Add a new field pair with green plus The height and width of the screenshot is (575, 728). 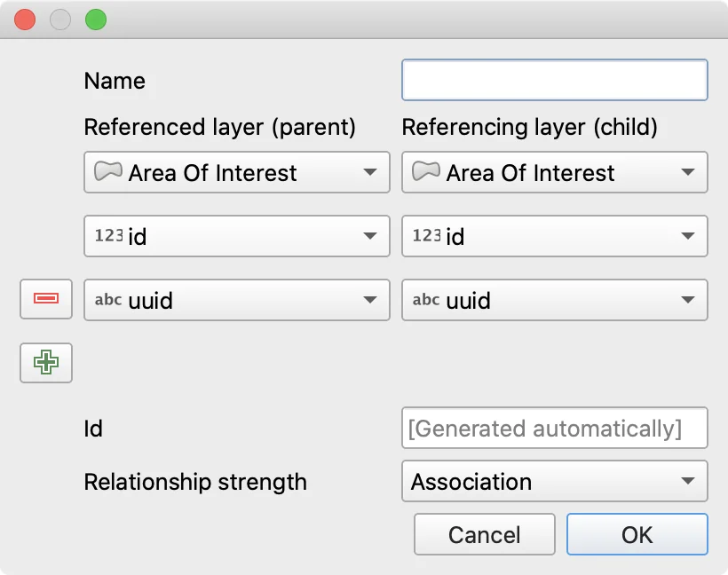46,362
